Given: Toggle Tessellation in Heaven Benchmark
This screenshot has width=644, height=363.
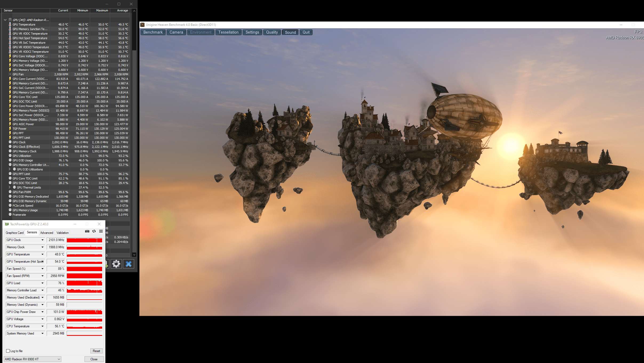Looking at the screenshot, I should point(229,32).
